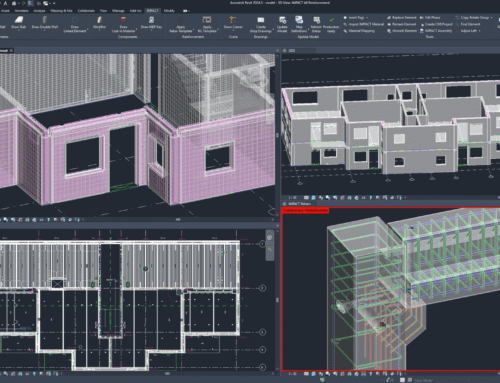Expand the Insert Tags dropdown
This screenshot has width=500, height=383.
(x=367, y=18)
